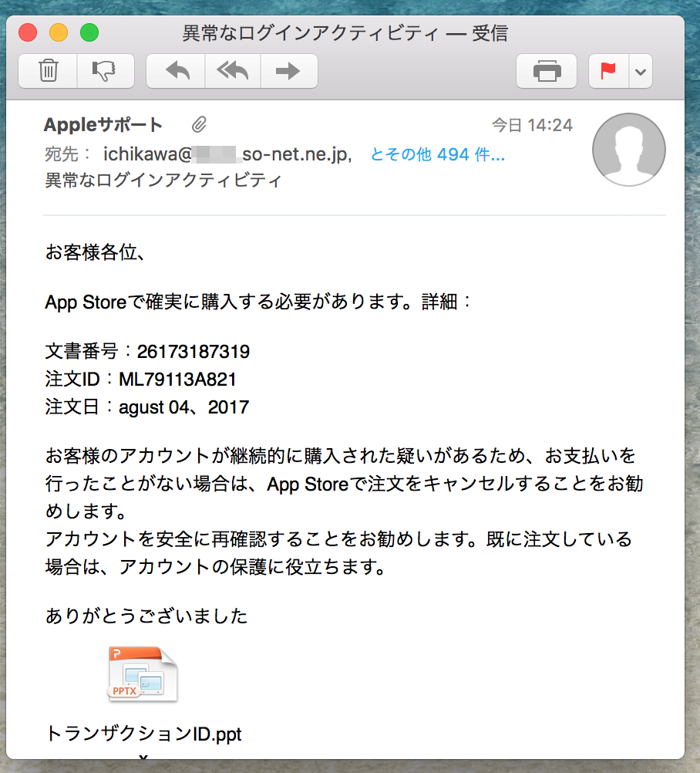The height and width of the screenshot is (773, 700).
Task: Click line App Storeで確実に購入する必要があります。詳細：
Action: click(258, 302)
